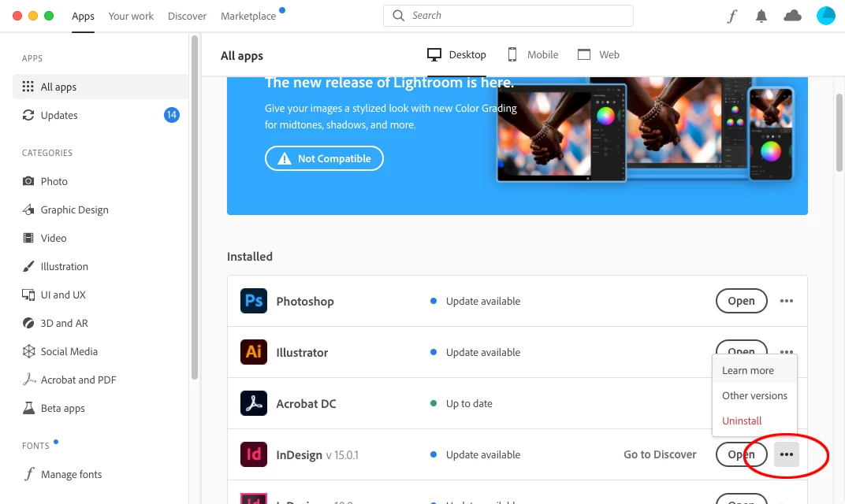Click the Desktop monitor icon
The width and height of the screenshot is (845, 504).
pyautogui.click(x=434, y=54)
